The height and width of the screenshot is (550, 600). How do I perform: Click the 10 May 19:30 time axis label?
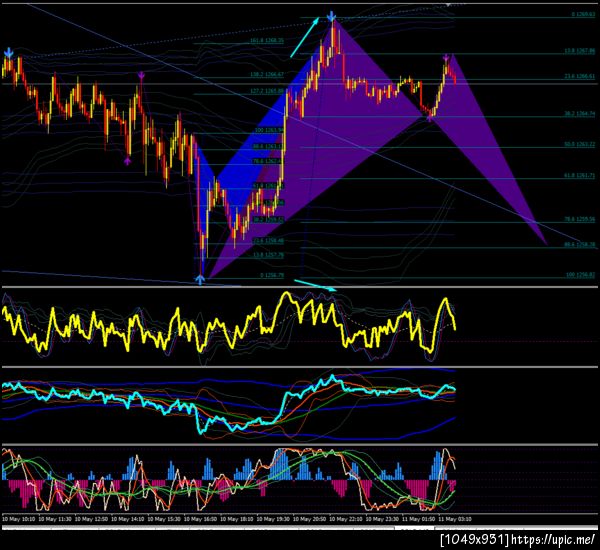(x=273, y=519)
